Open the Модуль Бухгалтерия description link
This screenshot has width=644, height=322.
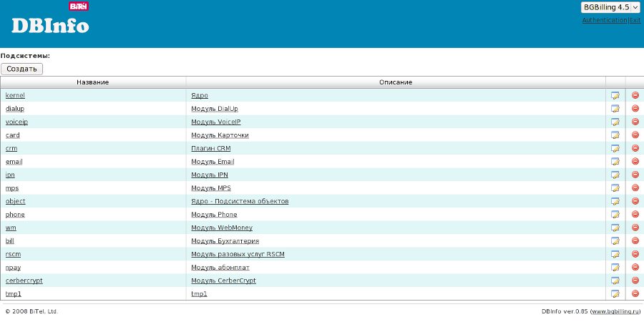coord(225,240)
